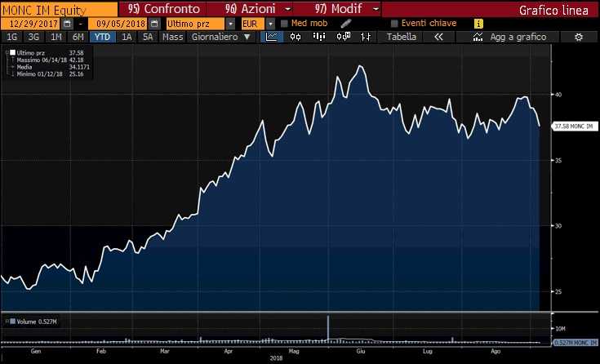Select the bar chart style icon
Screen dimensions: 600x364
pyautogui.click(x=318, y=37)
